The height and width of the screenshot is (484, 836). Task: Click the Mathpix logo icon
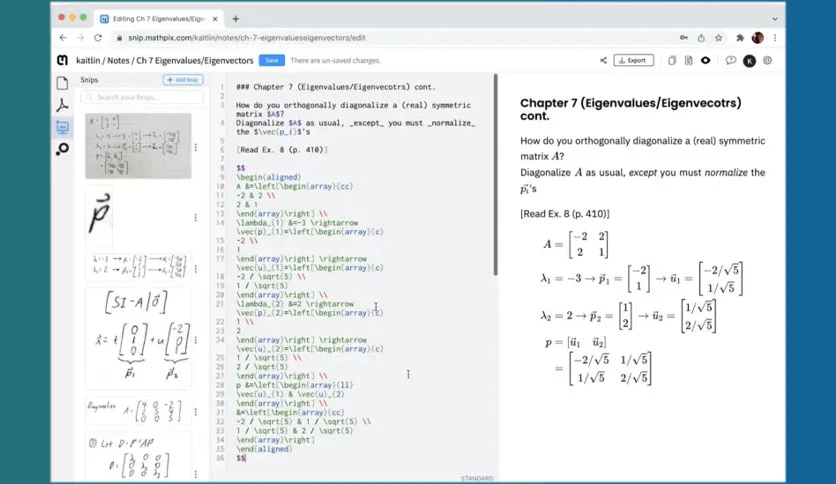click(62, 60)
